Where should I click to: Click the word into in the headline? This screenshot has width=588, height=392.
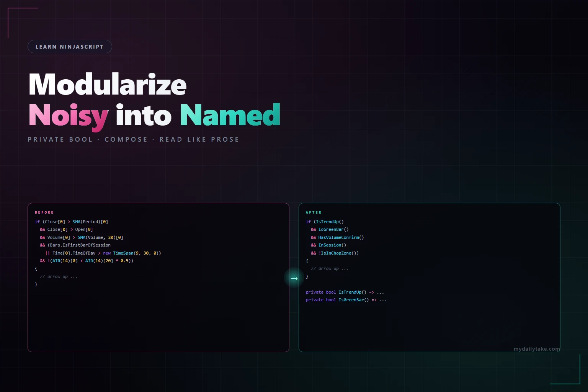tap(144, 116)
